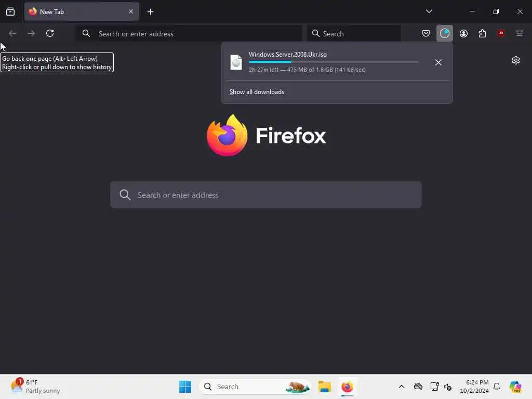Open the Firefox application menu
Image resolution: width=532 pixels, height=399 pixels.
coord(520,33)
